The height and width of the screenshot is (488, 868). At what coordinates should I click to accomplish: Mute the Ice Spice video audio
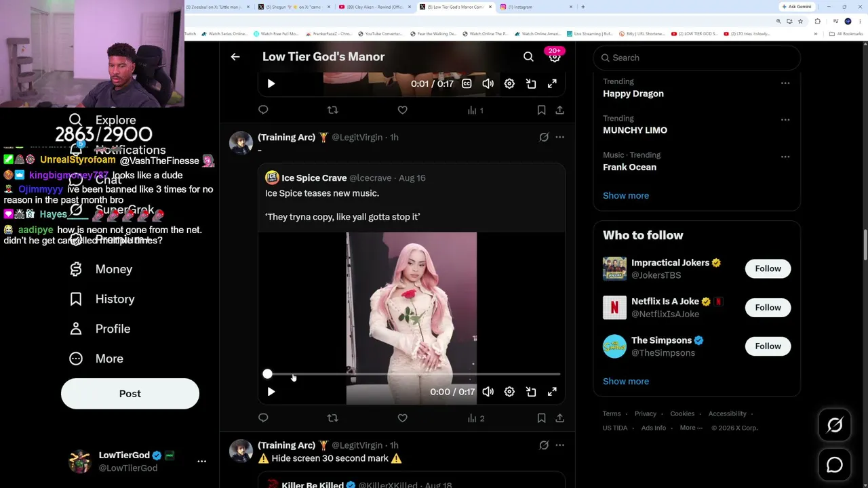488,392
